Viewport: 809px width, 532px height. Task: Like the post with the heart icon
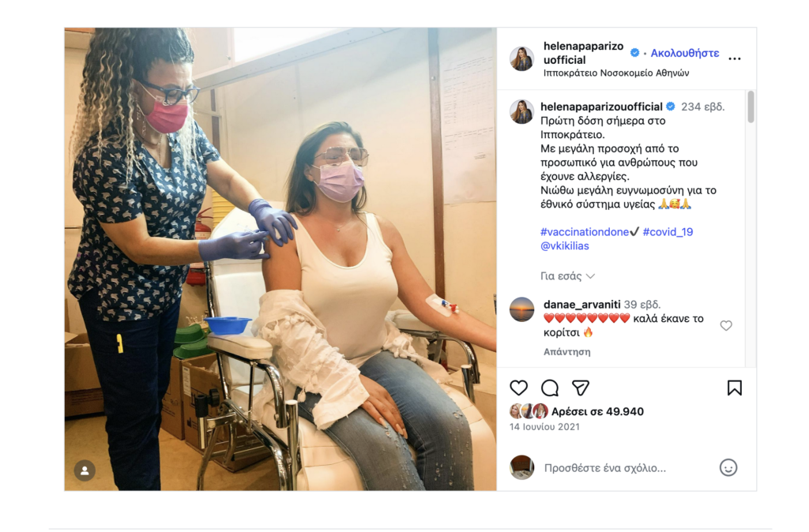[518, 388]
